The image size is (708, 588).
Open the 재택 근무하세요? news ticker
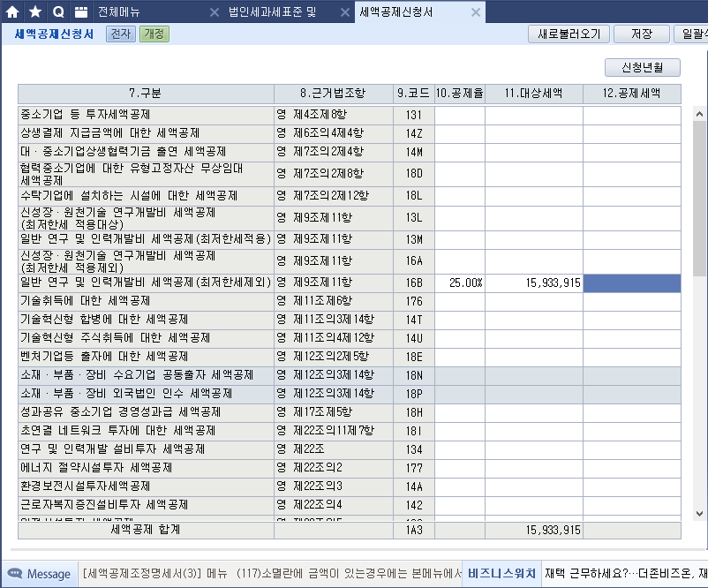(625, 574)
